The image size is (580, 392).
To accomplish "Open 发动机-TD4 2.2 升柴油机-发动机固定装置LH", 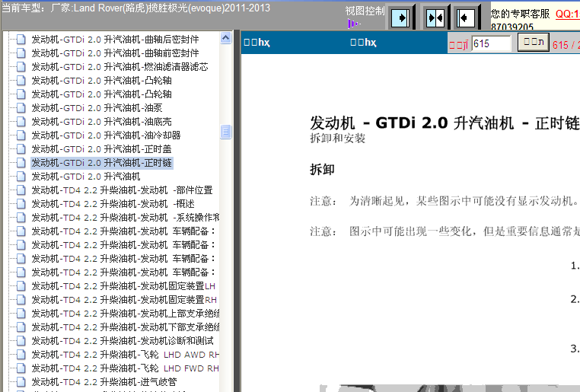I will 123,286.
